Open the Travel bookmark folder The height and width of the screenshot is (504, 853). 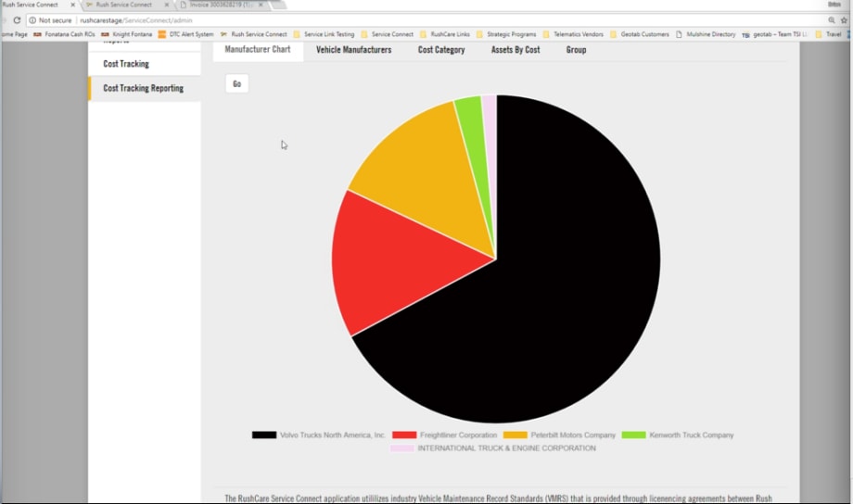(x=829, y=34)
